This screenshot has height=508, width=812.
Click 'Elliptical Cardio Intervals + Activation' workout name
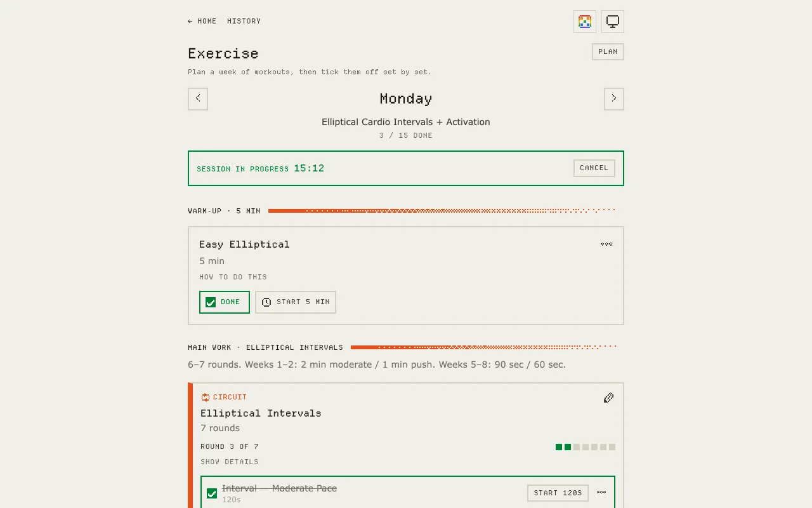pos(406,122)
